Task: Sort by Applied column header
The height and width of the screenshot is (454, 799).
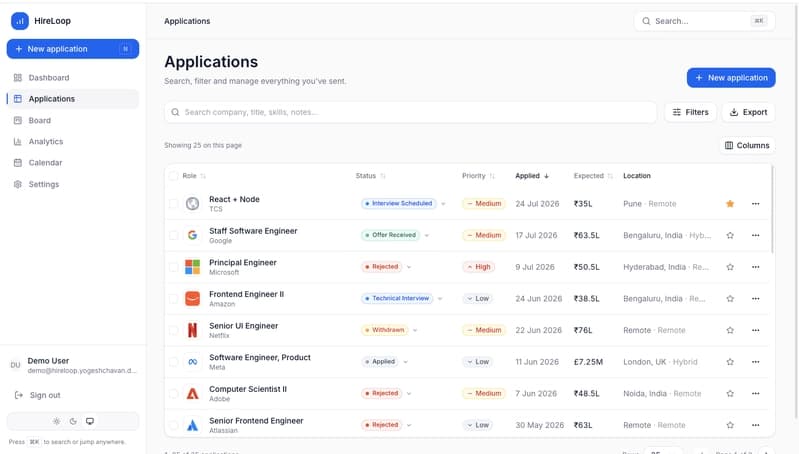Action: (532, 176)
